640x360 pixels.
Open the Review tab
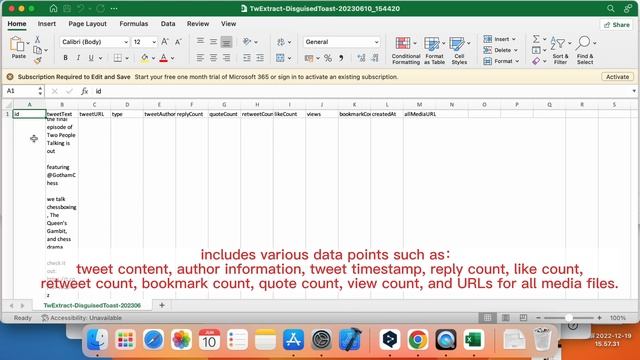[x=198, y=24]
